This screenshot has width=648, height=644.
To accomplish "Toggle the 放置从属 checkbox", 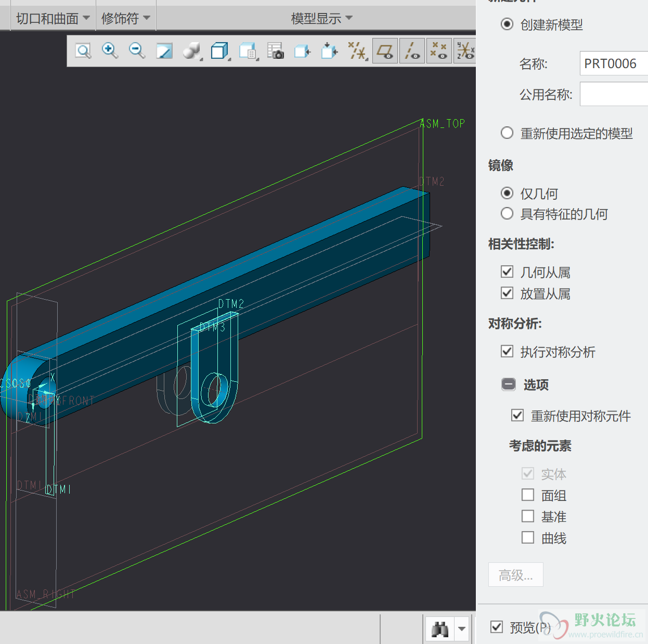I will pyautogui.click(x=507, y=293).
